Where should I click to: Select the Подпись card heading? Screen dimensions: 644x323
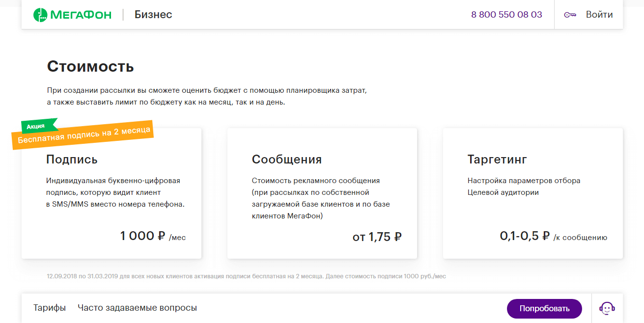(x=72, y=160)
